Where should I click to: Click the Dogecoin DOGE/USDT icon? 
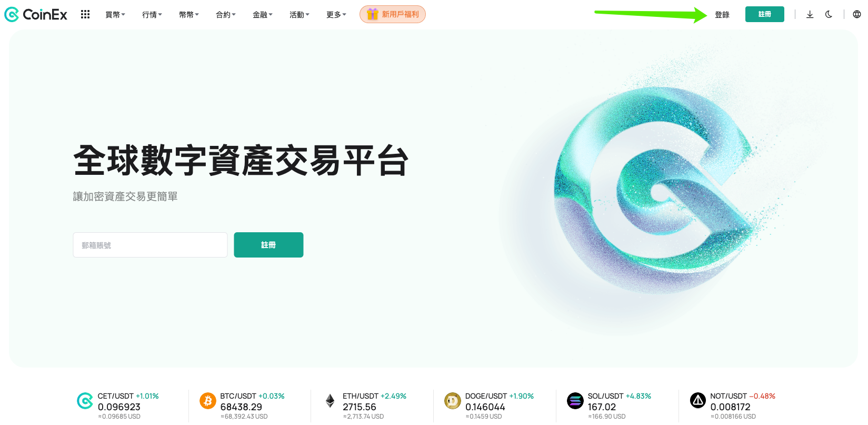click(x=453, y=401)
